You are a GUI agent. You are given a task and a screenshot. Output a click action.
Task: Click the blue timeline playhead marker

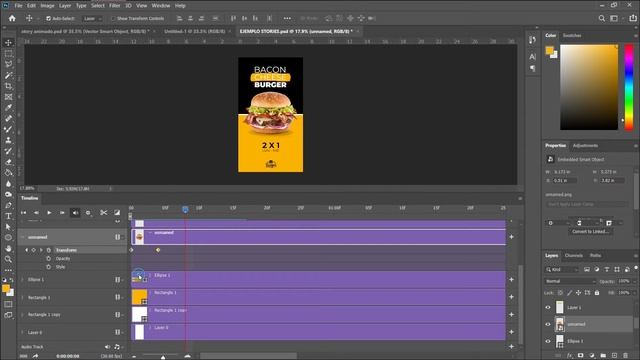(x=185, y=209)
